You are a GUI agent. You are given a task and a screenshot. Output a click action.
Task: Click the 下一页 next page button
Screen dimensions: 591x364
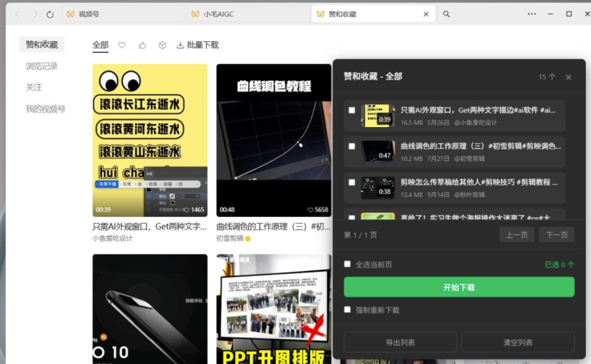[x=557, y=235]
